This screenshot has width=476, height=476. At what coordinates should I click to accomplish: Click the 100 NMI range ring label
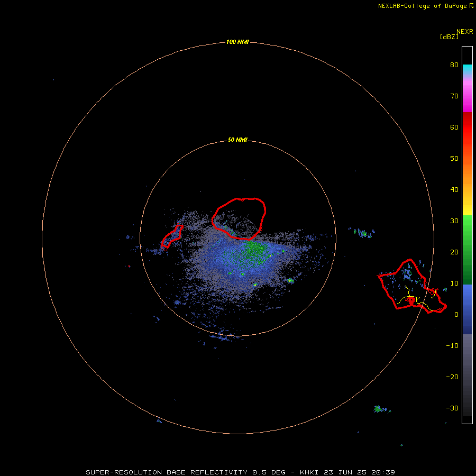pos(237,42)
